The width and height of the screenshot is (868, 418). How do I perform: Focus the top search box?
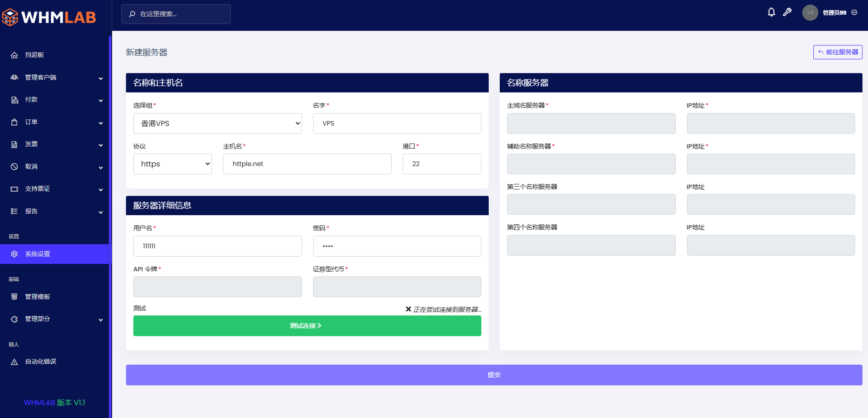[x=176, y=14]
